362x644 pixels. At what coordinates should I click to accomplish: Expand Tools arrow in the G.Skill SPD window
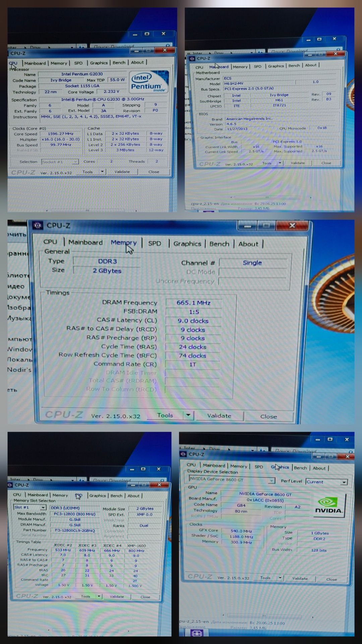99,596
